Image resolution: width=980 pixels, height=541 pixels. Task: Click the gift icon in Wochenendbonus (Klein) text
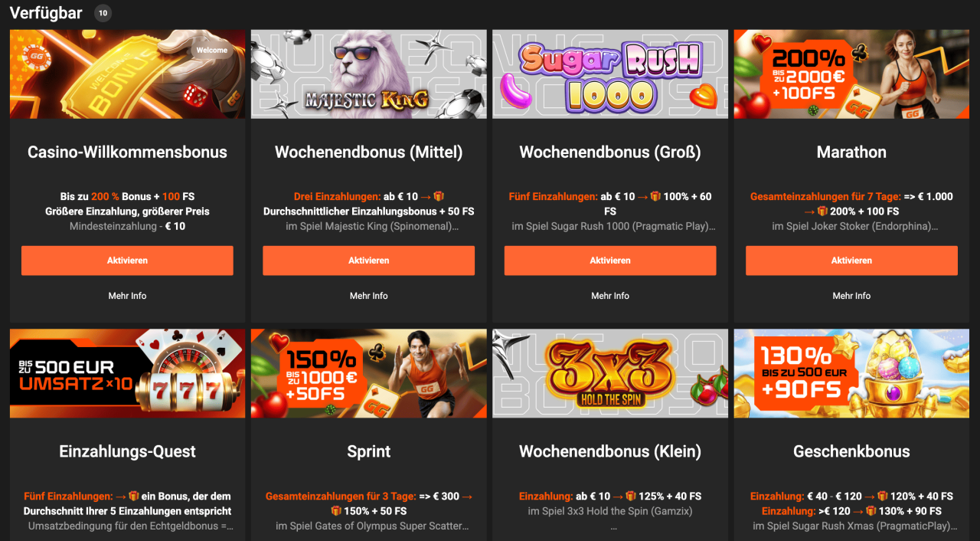(x=631, y=497)
